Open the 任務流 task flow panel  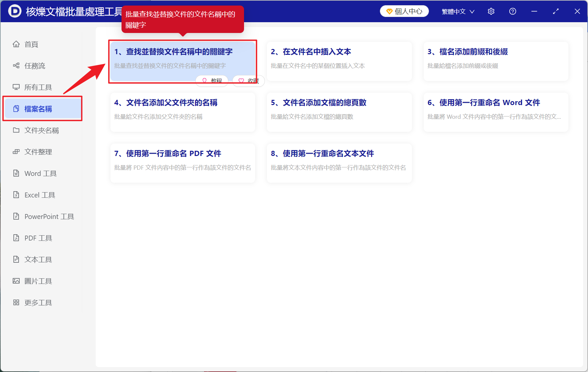coord(33,66)
